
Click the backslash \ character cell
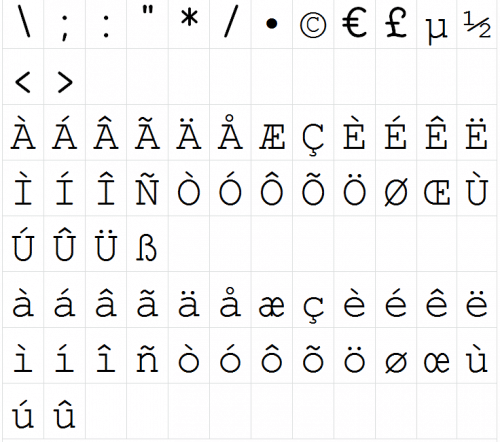coord(23,24)
